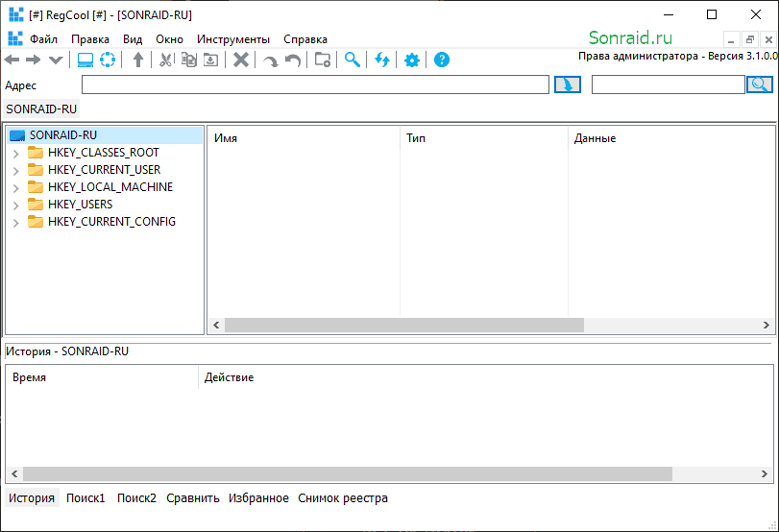Screen dimensions: 779x532
Task: Expand HKEY_CURRENT_CONFIG chevron
Action: [x=16, y=223]
